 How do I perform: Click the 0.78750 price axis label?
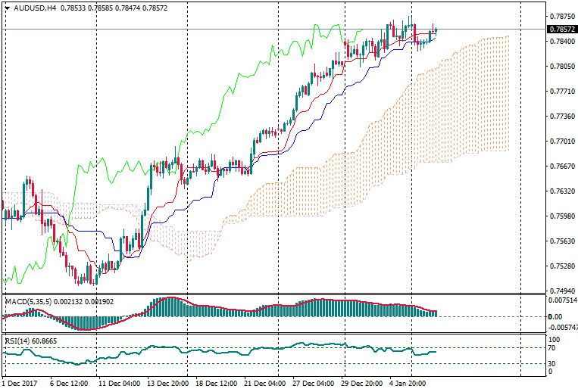coord(561,16)
